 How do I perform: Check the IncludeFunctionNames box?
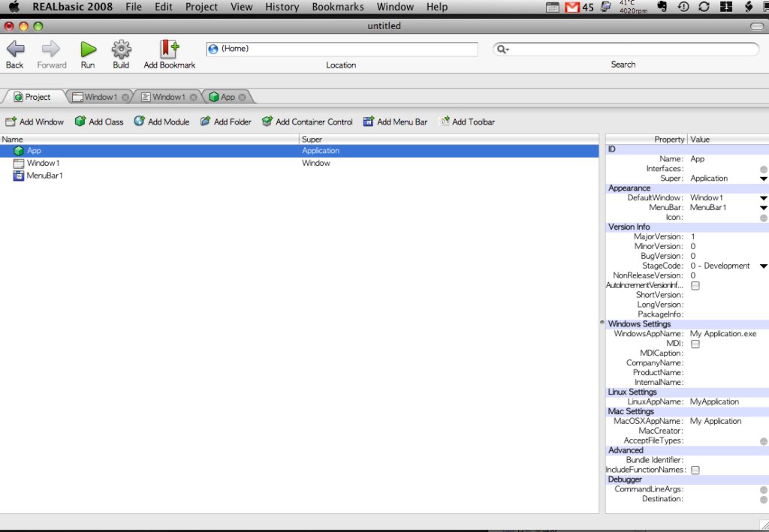point(695,470)
